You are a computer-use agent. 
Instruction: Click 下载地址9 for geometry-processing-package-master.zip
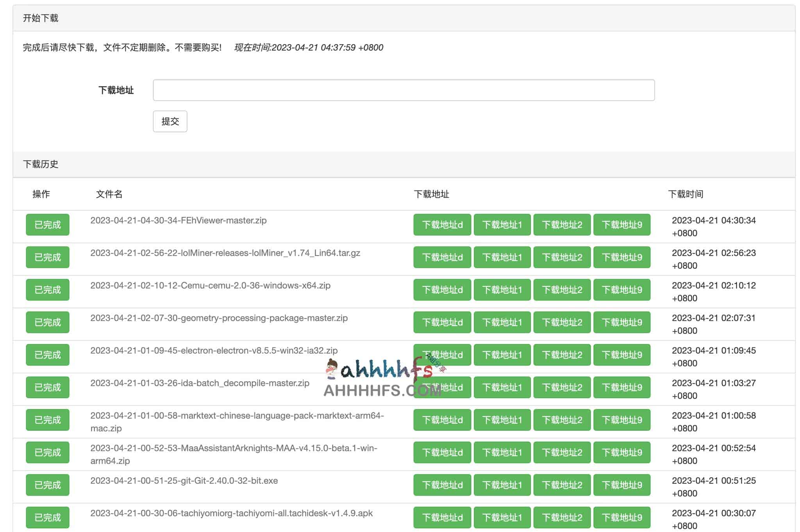pos(622,322)
